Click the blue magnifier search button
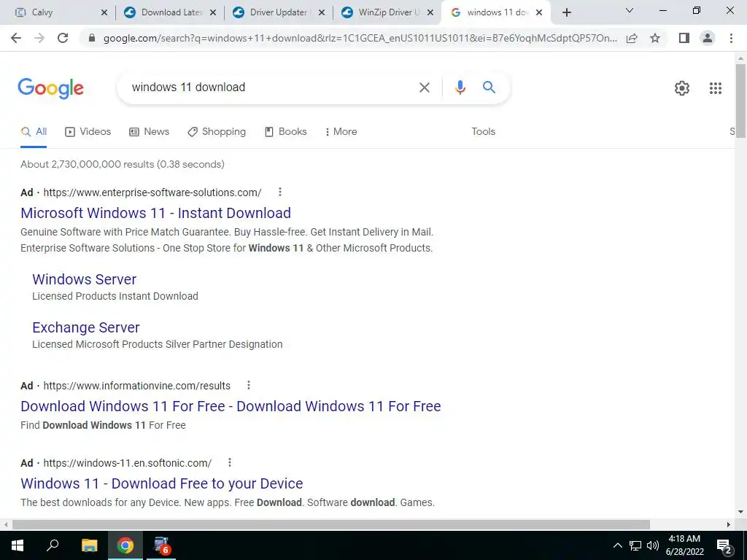747x560 pixels. point(489,87)
